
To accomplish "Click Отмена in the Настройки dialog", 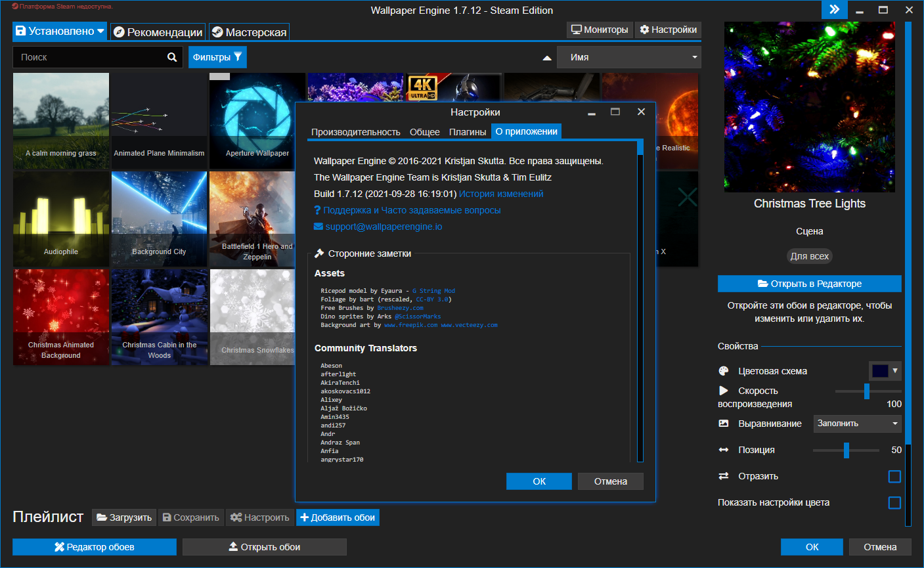I will click(611, 481).
